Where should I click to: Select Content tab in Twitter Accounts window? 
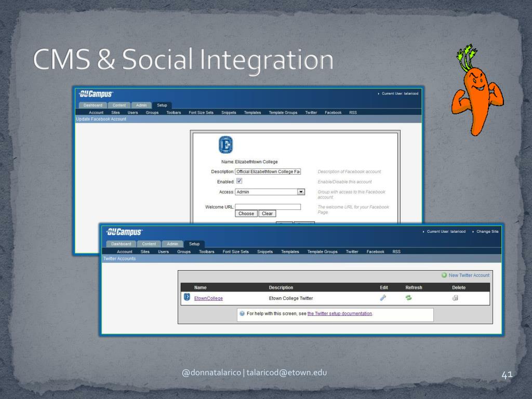pos(149,244)
